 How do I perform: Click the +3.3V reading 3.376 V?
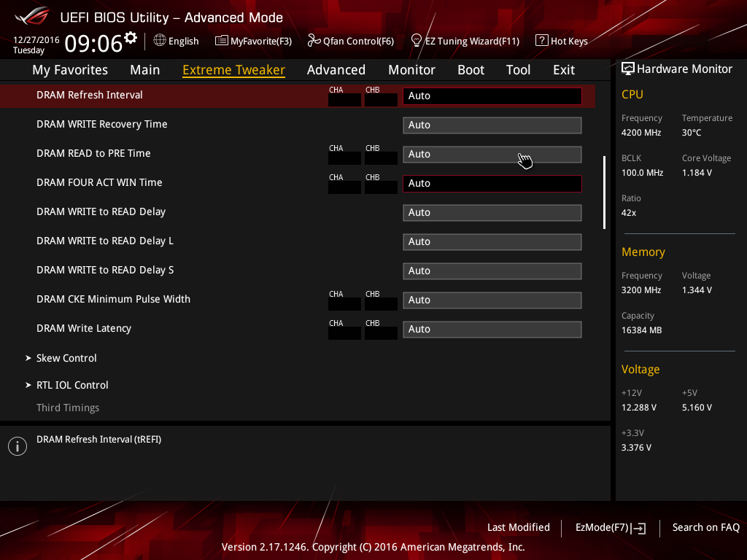point(636,447)
